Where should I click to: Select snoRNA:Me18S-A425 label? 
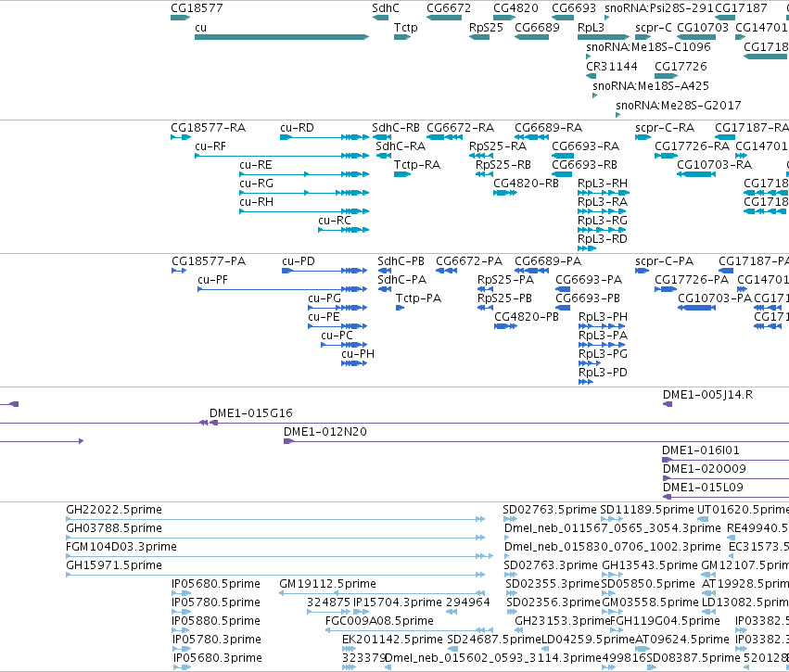[x=651, y=86]
